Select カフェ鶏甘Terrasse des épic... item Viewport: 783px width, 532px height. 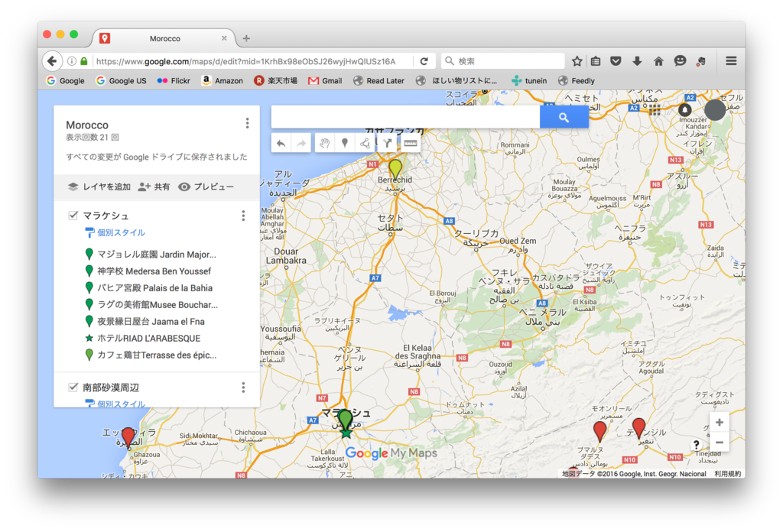[x=151, y=355]
